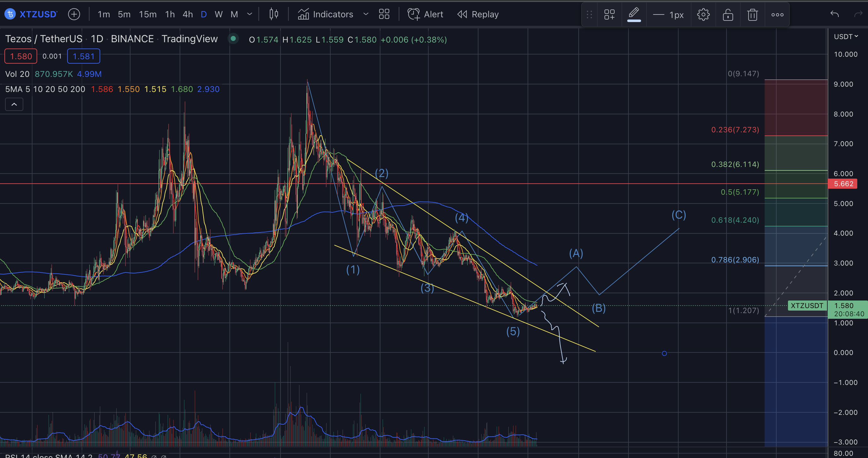
Task: Switch to the W weekly timeframe
Action: tap(218, 14)
